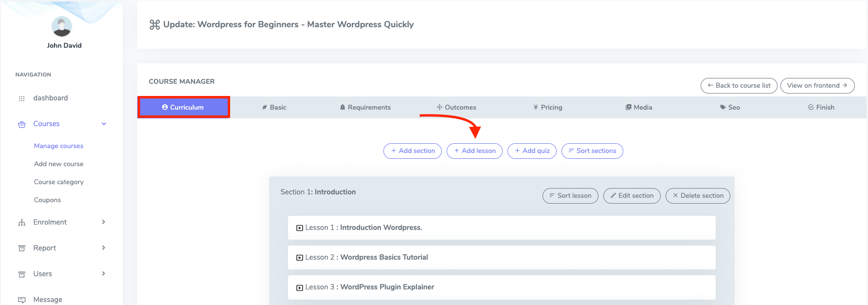868x305 pixels.
Task: Click the video icon beside Lesson 1
Action: [300, 228]
